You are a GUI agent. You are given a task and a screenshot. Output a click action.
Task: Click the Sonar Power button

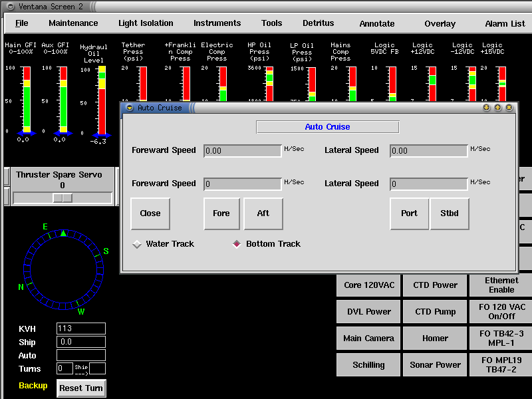click(436, 365)
